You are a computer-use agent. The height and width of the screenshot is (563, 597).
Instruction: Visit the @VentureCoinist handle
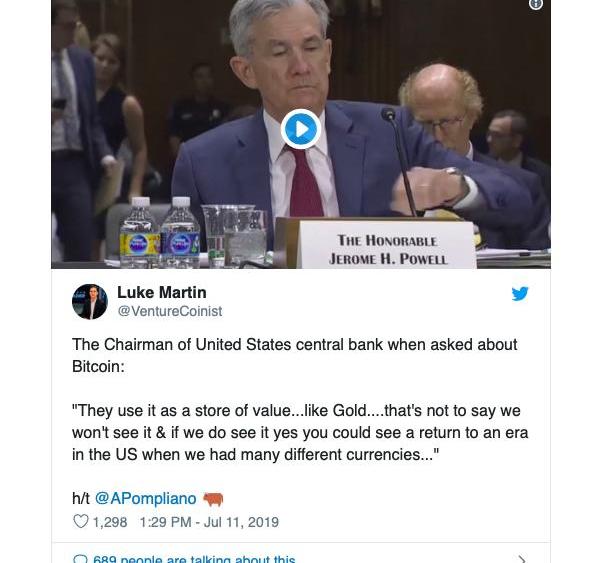click(170, 311)
